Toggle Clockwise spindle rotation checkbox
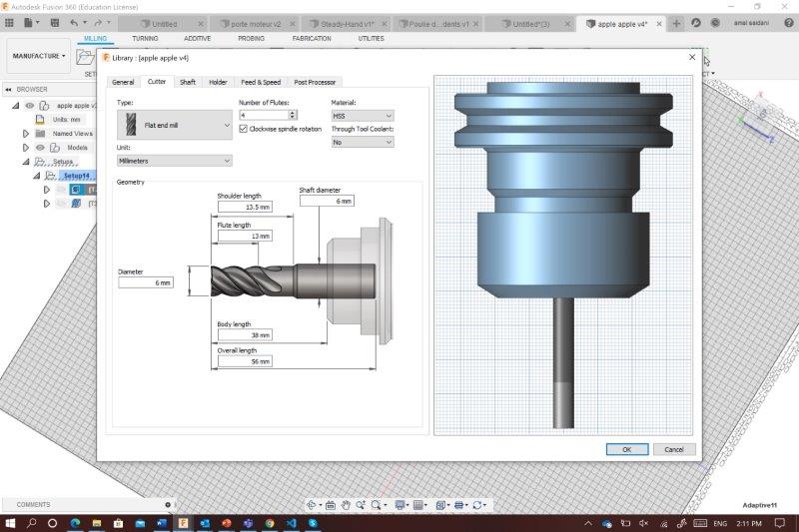The width and height of the screenshot is (799, 532). (x=244, y=129)
